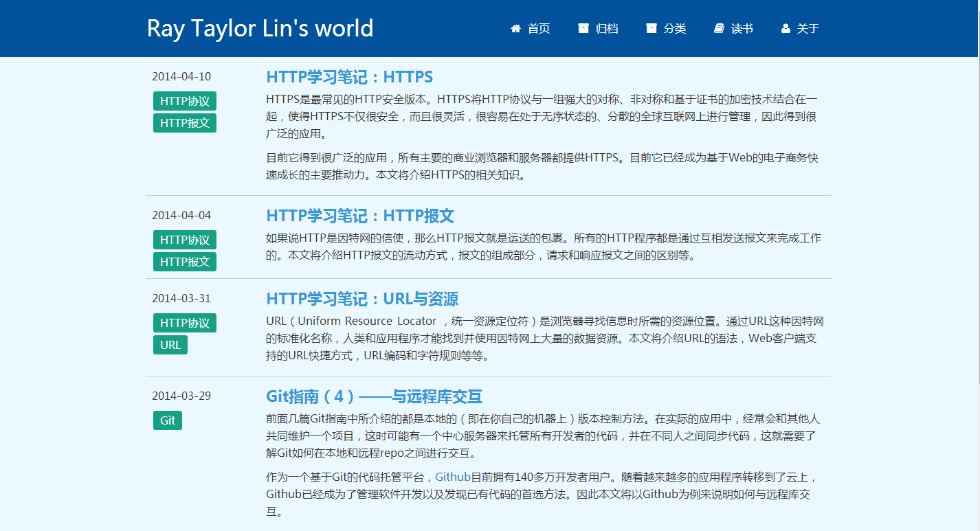This screenshot has width=980, height=531.
Task: Select the HTTP协议 tag under HTTPS post
Action: (x=184, y=100)
